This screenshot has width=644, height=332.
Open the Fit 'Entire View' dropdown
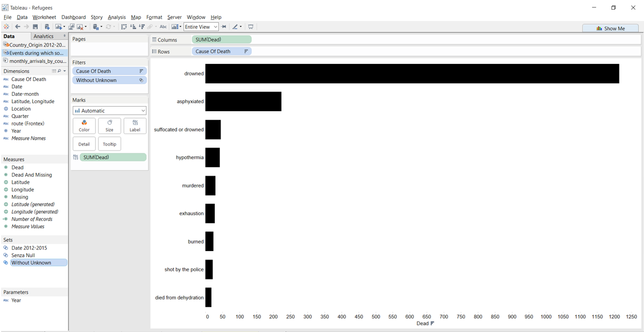pyautogui.click(x=201, y=27)
